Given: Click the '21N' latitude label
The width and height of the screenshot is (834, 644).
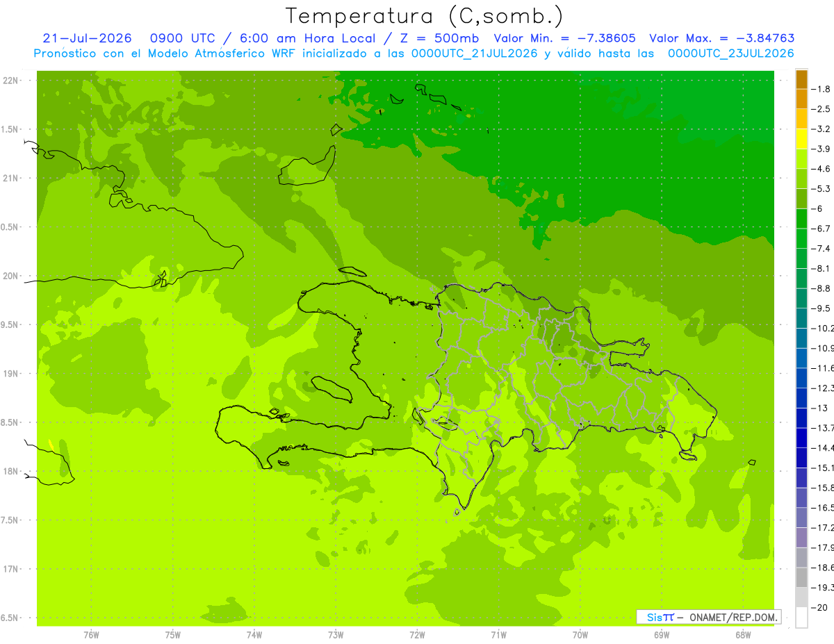Looking at the screenshot, I should click(10, 179).
